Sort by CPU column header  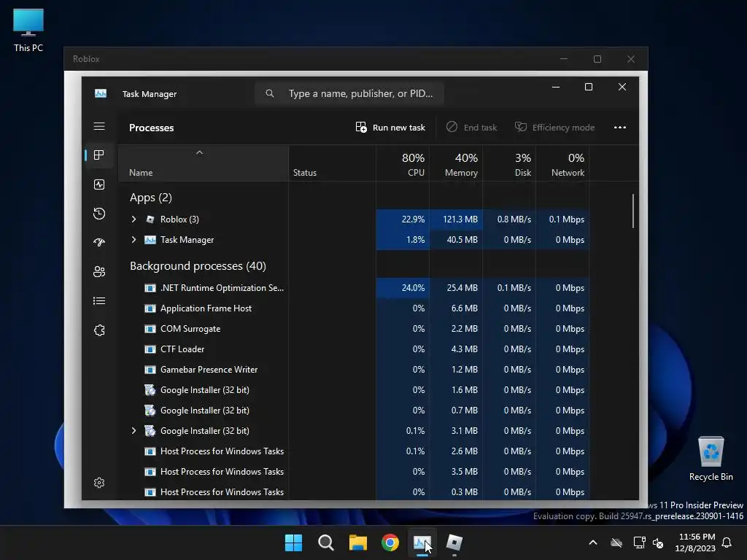403,163
